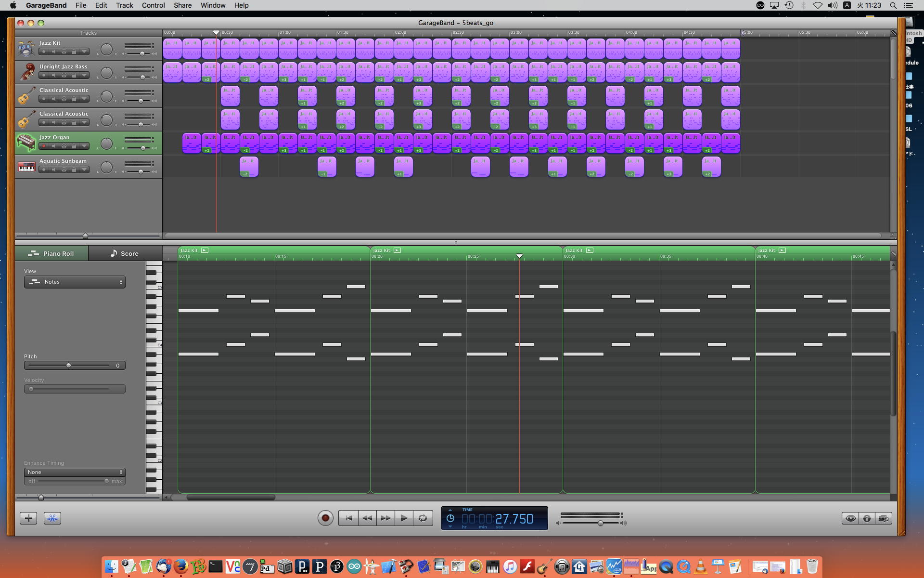Image resolution: width=924 pixels, height=578 pixels.
Task: Show the track info panel
Action: pos(867,518)
